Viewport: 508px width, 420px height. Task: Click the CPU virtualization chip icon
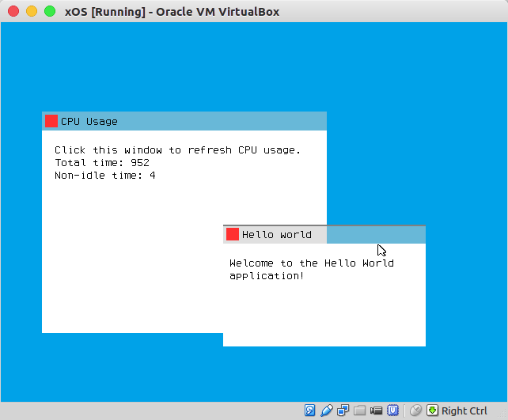click(392, 411)
